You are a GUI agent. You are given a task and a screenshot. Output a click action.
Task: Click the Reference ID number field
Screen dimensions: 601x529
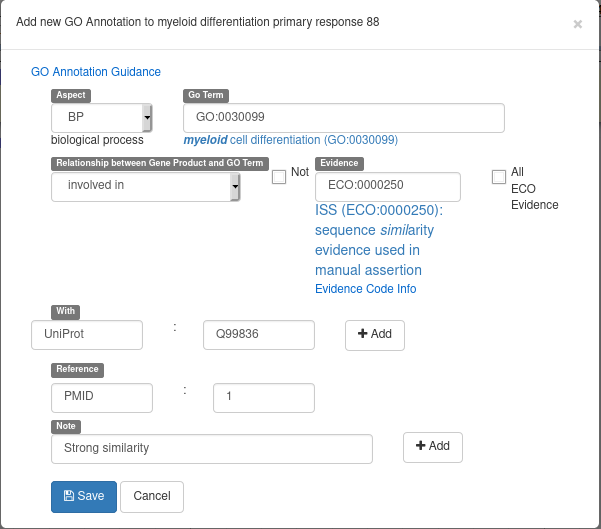click(264, 397)
